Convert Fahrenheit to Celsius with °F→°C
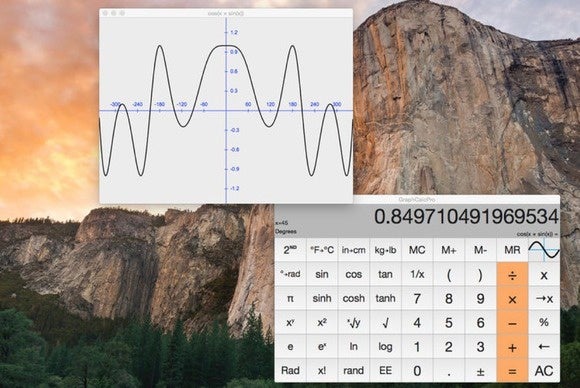Image resolution: width=580 pixels, height=388 pixels. (322, 250)
